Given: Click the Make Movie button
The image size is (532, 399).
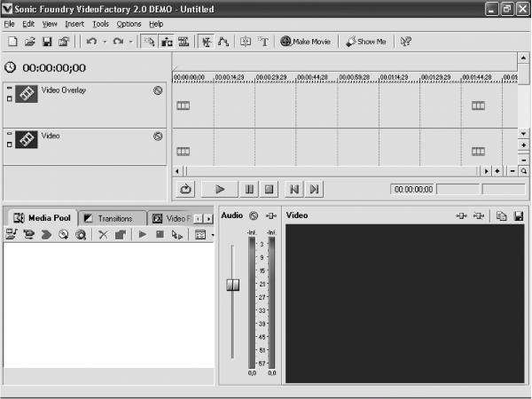Looking at the screenshot, I should (305, 42).
